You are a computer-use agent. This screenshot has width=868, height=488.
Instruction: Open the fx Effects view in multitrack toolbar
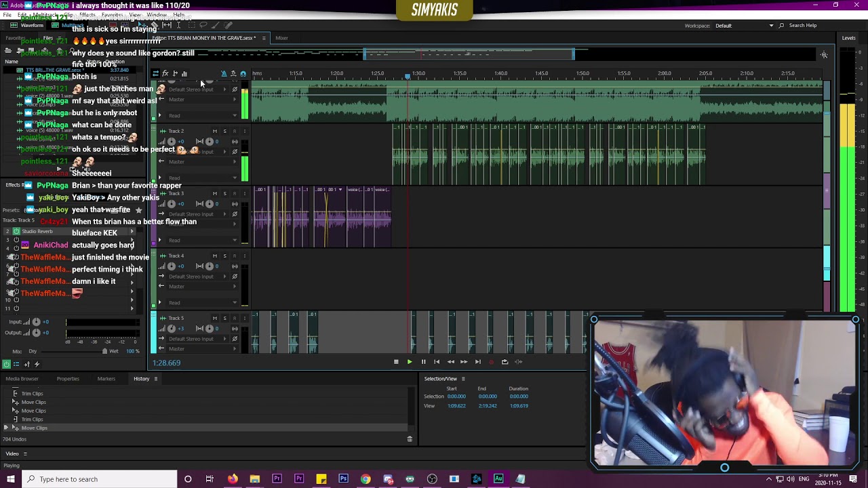click(165, 73)
